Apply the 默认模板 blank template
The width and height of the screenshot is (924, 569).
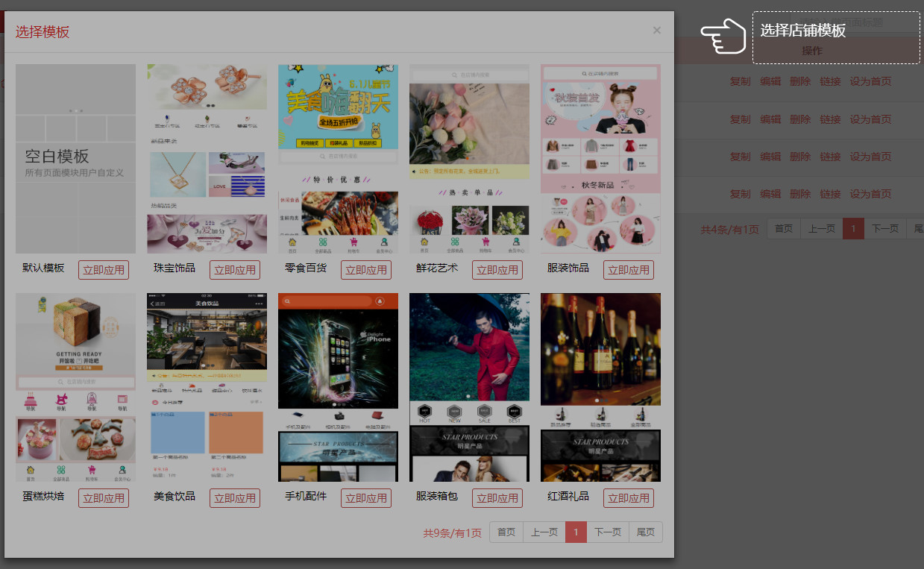104,270
